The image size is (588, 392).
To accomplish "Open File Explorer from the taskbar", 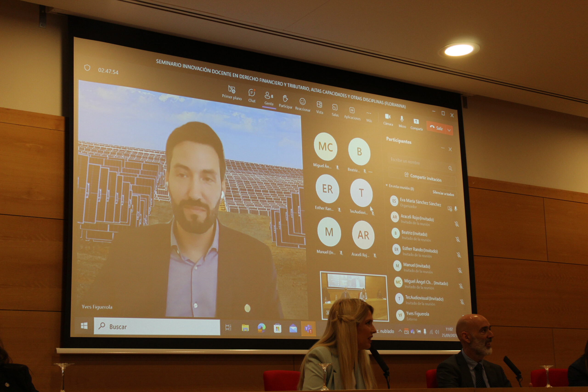I will click(245, 327).
